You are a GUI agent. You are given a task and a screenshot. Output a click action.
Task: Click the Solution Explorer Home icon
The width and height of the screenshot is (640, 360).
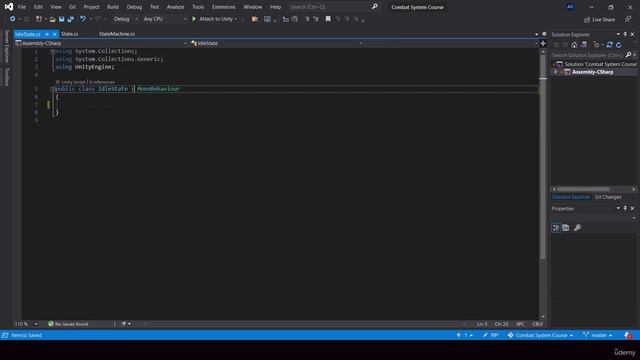574,45
